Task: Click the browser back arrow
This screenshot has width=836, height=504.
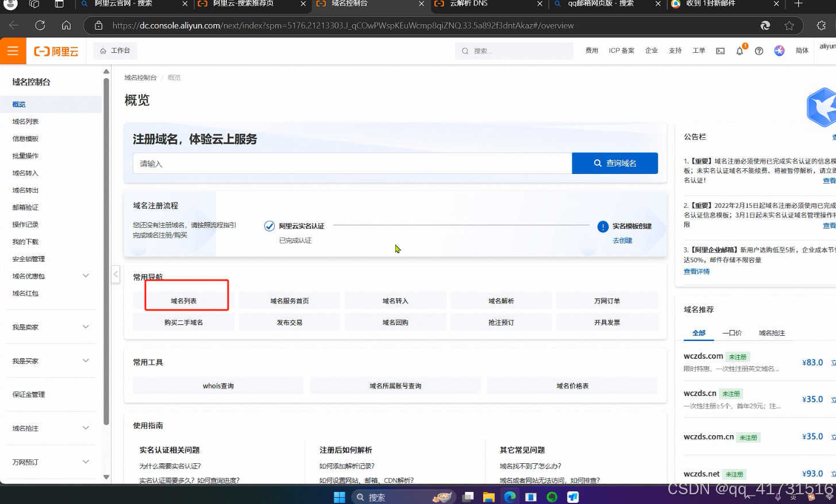Action: point(14,25)
